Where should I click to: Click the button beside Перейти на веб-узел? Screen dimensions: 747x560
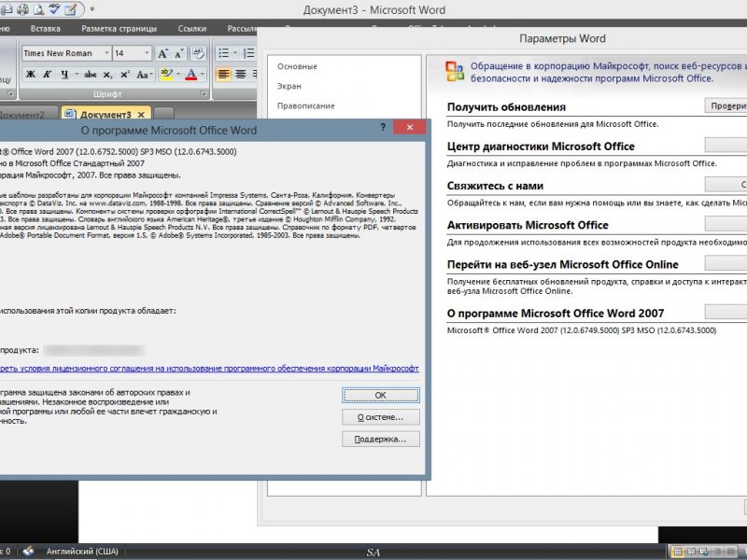pos(726,263)
